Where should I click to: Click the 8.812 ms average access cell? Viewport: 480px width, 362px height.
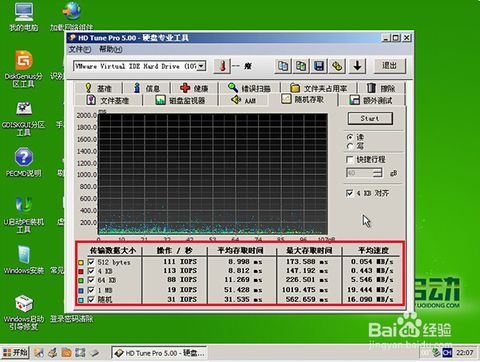pyautogui.click(x=245, y=271)
